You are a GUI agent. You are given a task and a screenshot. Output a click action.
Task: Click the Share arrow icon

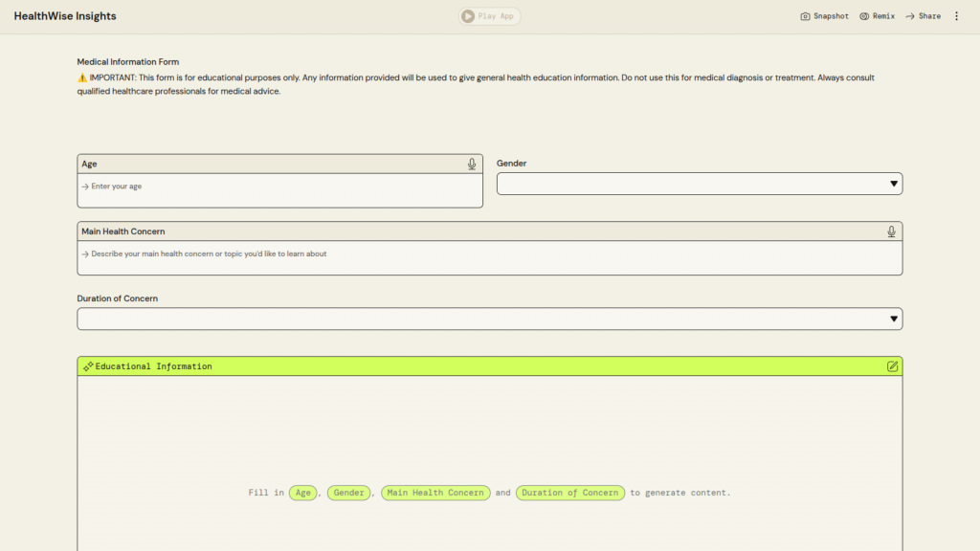click(910, 16)
